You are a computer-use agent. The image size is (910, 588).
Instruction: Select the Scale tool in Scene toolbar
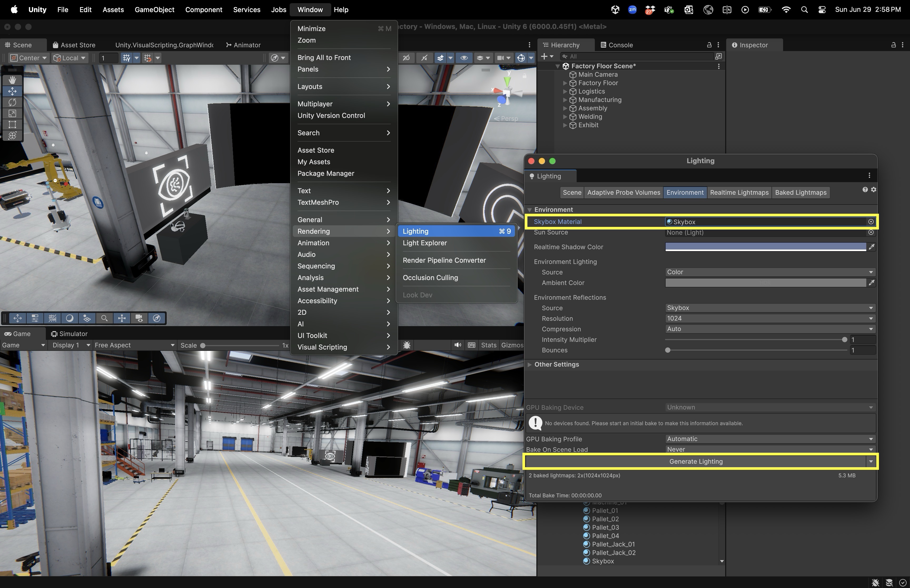click(12, 113)
